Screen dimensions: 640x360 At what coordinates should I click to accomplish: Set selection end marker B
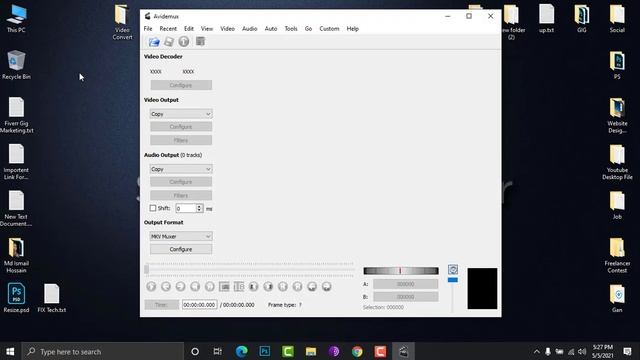click(239, 287)
